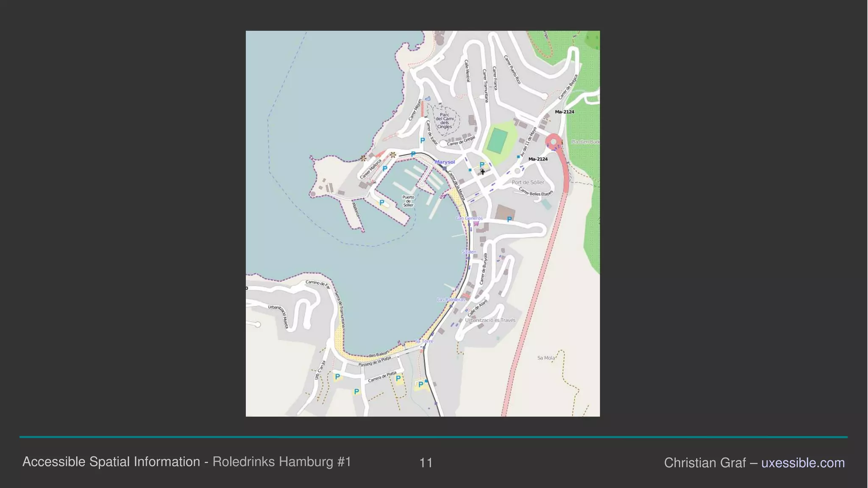Click the parking icon next to Carrer de Xaloc

pyautogui.click(x=422, y=140)
